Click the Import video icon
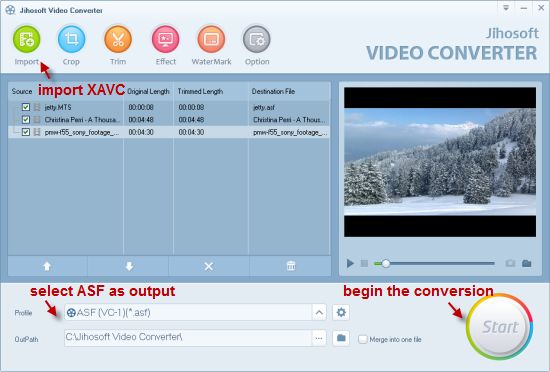Viewport: 550px width, 372px height. coord(26,39)
